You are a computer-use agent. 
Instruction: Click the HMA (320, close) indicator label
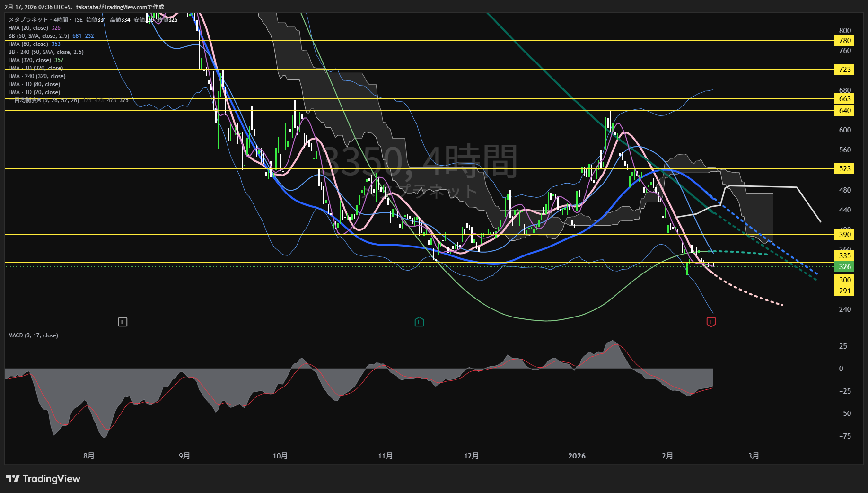coord(30,60)
